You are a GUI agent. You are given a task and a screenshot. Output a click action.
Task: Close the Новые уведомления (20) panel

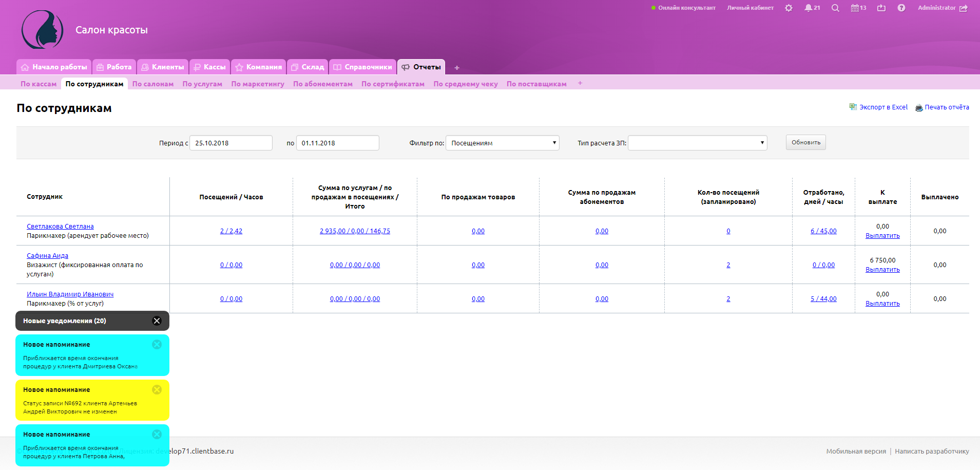click(x=157, y=321)
